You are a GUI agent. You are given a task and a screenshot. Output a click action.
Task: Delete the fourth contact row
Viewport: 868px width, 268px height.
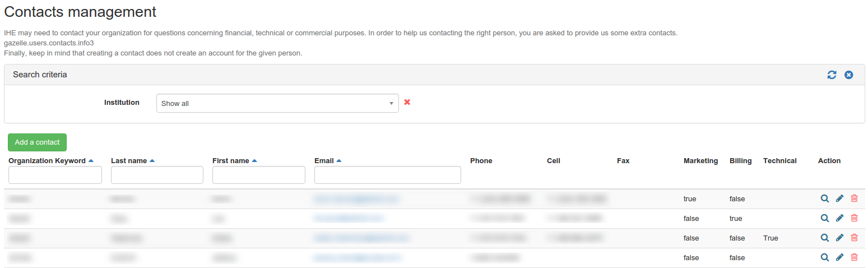[x=854, y=257]
